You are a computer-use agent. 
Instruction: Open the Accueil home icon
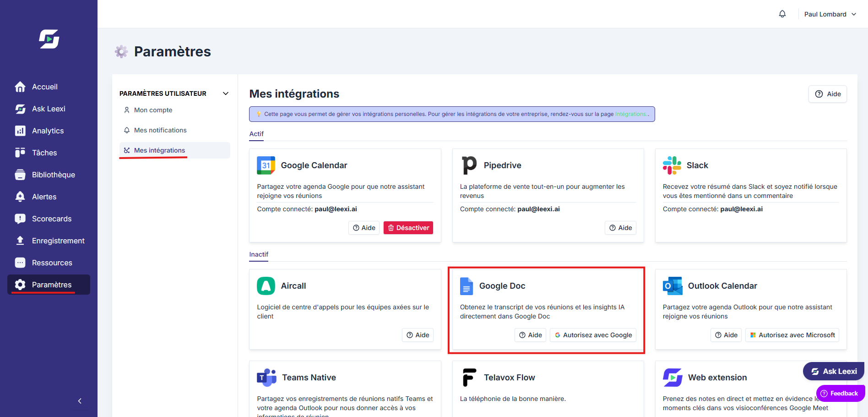[x=20, y=87]
